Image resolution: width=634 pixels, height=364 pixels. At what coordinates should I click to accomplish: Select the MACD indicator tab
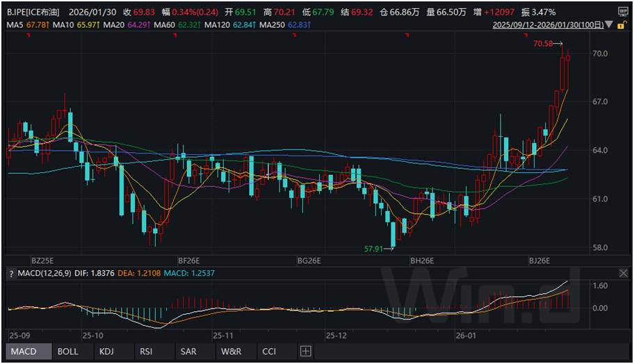pyautogui.click(x=29, y=351)
